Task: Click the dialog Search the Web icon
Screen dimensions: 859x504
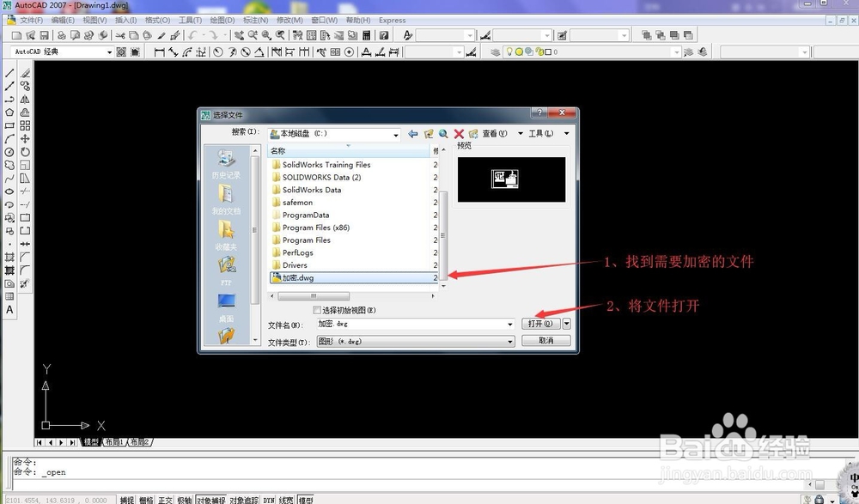Action: coord(443,134)
